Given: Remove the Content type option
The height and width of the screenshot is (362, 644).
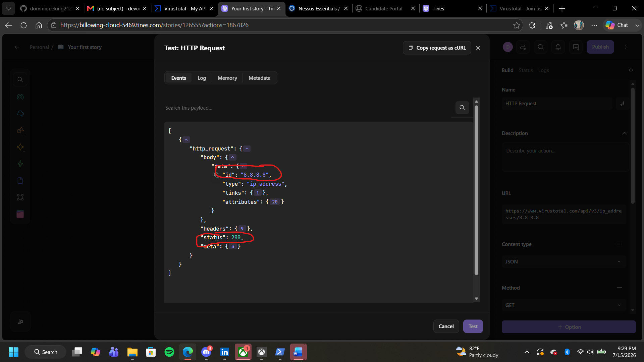Looking at the screenshot, I should pos(619,244).
